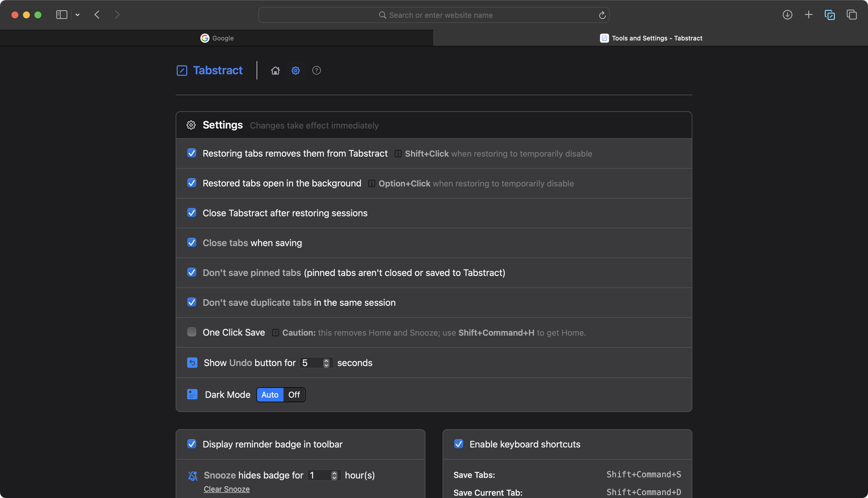Adjust the Snooze hours stepper
Screen dimensions: 868x498
(334, 475)
